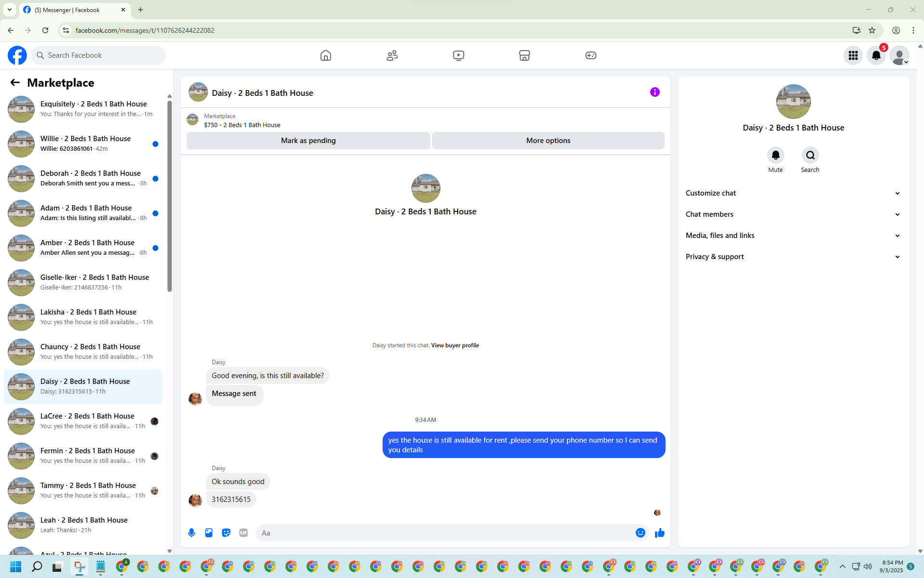
Task: Open the Chauncy conversation
Action: (83, 352)
